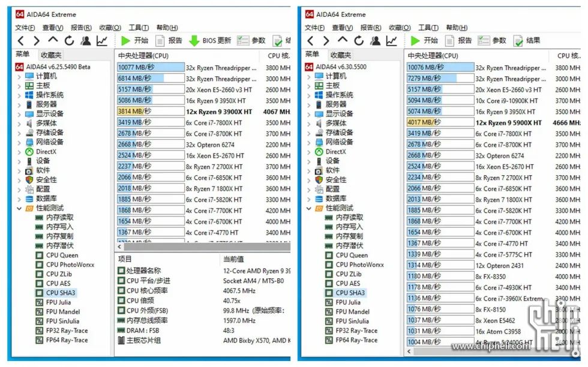Click right window horizontal scrollbar left arrow
Screen dimensions: 588x367
tap(409, 351)
